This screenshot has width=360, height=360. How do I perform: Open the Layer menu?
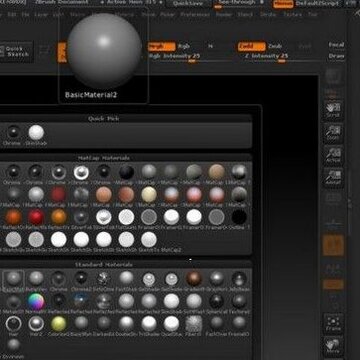pos(41,15)
